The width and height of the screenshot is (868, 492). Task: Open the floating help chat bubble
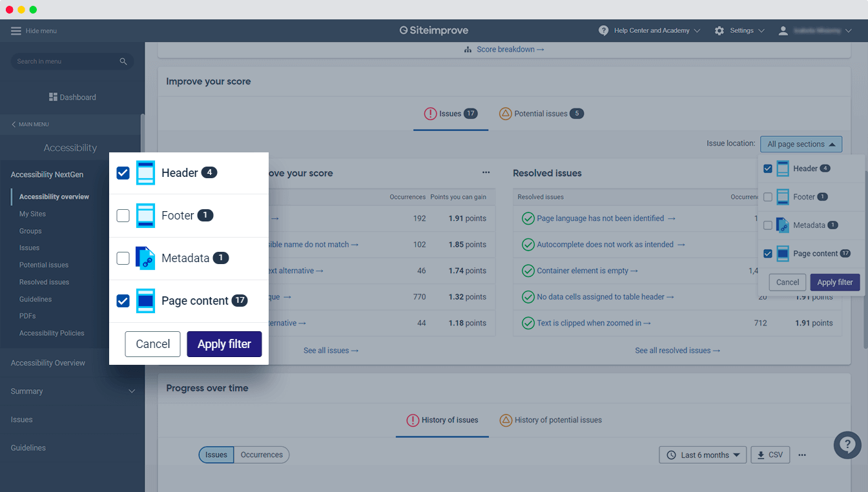click(x=847, y=445)
